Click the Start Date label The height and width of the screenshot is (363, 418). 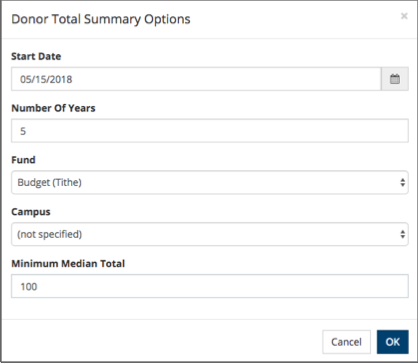(x=36, y=56)
